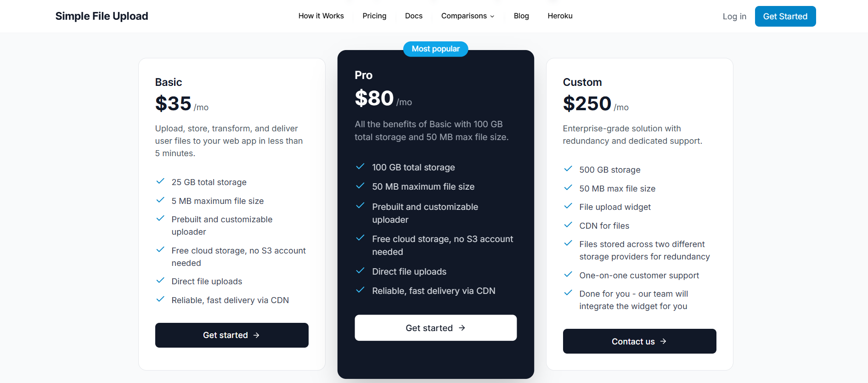868x383 pixels.
Task: Click the checkmark beside "50 MB maximum file size"
Action: [361, 186]
